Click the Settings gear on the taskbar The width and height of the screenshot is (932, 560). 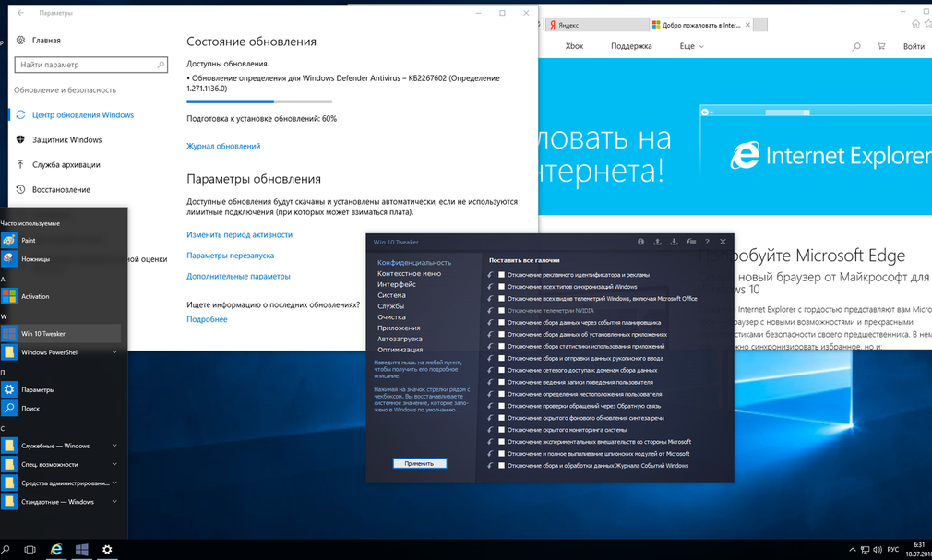[107, 549]
